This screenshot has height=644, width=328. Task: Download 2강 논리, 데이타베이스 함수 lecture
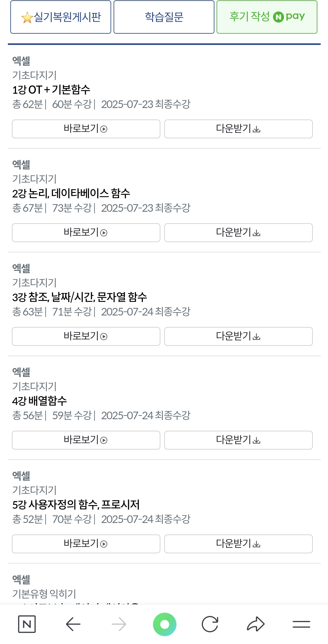coord(238,233)
